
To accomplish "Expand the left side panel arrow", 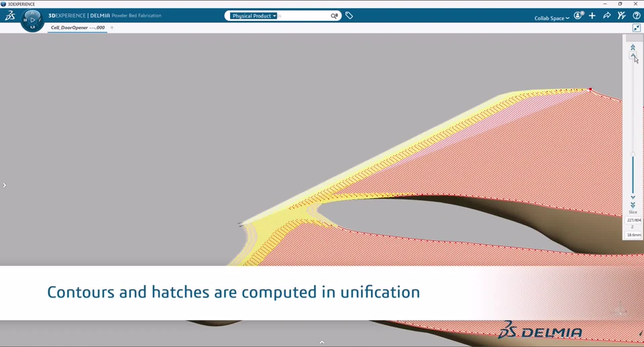I will point(4,185).
